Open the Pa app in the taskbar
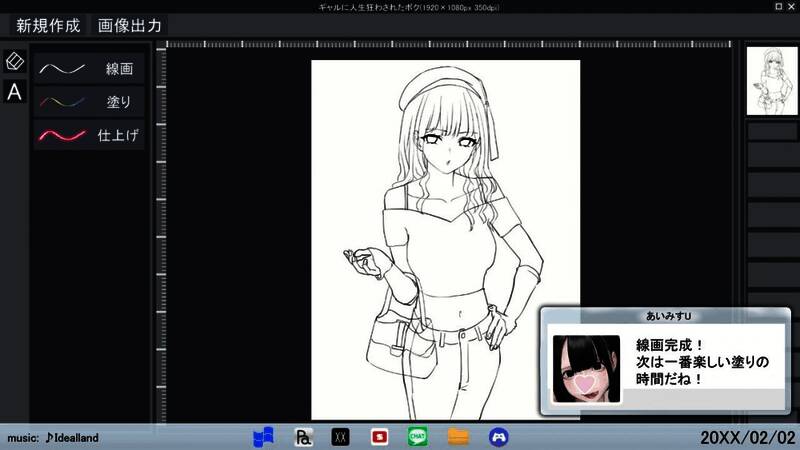800x450 pixels. [x=304, y=436]
